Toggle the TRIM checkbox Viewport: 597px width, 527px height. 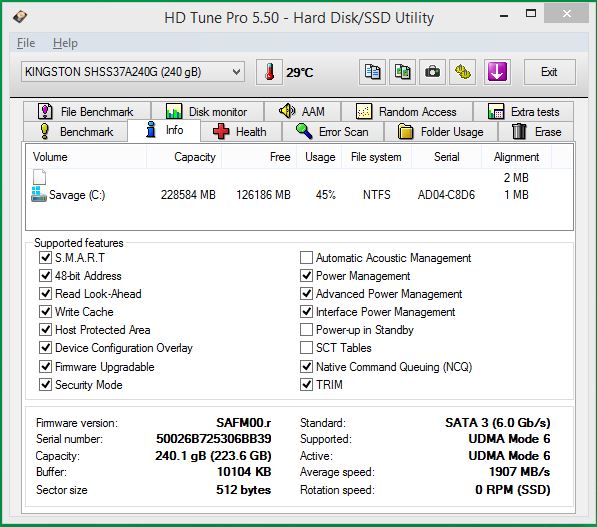[x=306, y=384]
